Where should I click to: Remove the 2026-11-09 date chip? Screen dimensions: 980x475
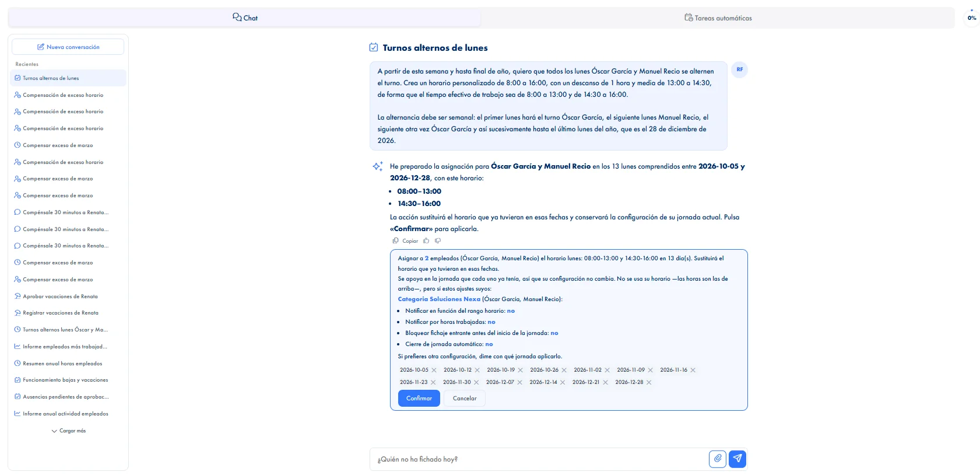(x=650, y=370)
